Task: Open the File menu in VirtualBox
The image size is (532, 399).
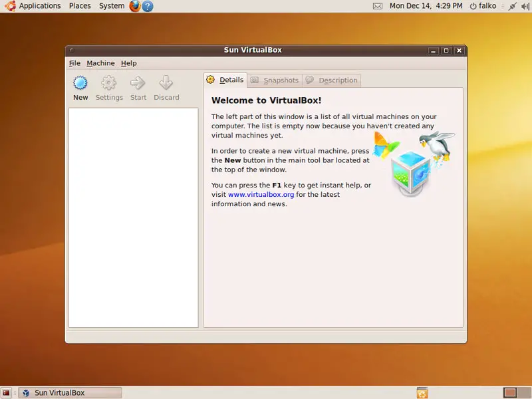Action: pos(74,63)
